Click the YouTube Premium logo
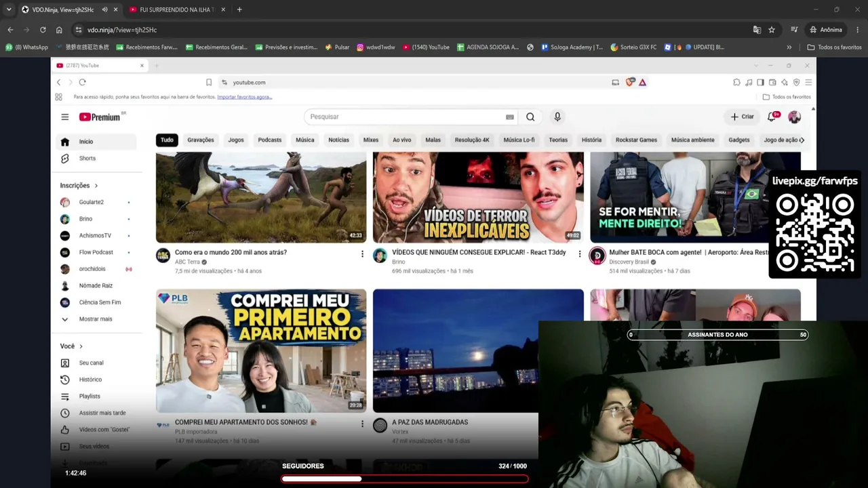Image resolution: width=868 pixels, height=488 pixels. [x=100, y=117]
